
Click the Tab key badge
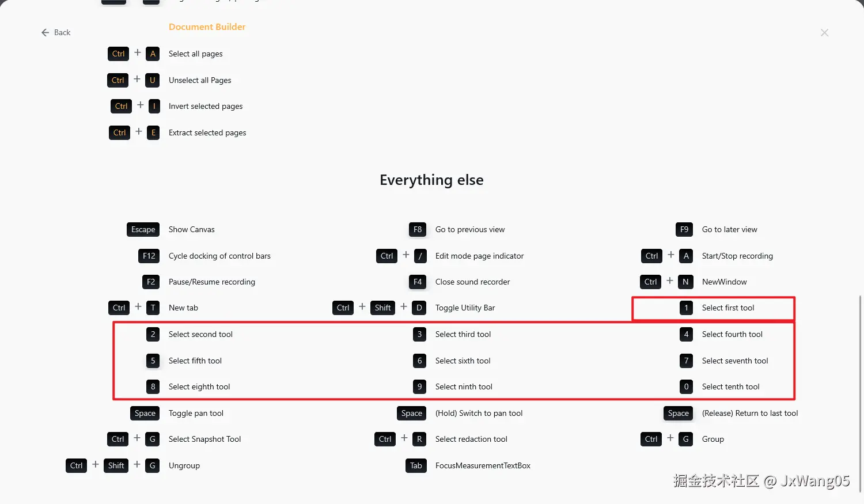[416, 465]
